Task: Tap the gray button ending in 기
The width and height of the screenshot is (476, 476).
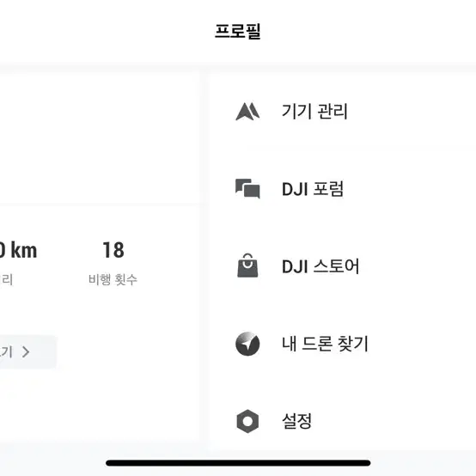Action: tap(28, 351)
